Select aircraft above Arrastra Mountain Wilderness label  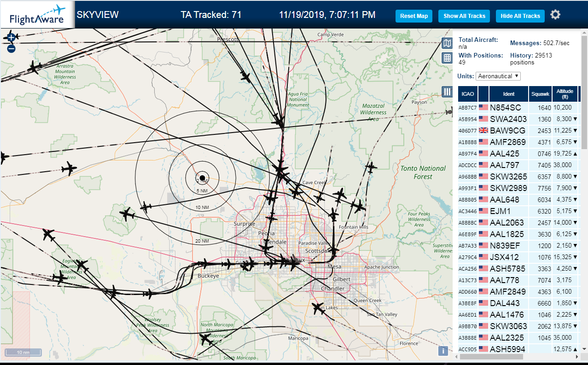(x=34, y=68)
